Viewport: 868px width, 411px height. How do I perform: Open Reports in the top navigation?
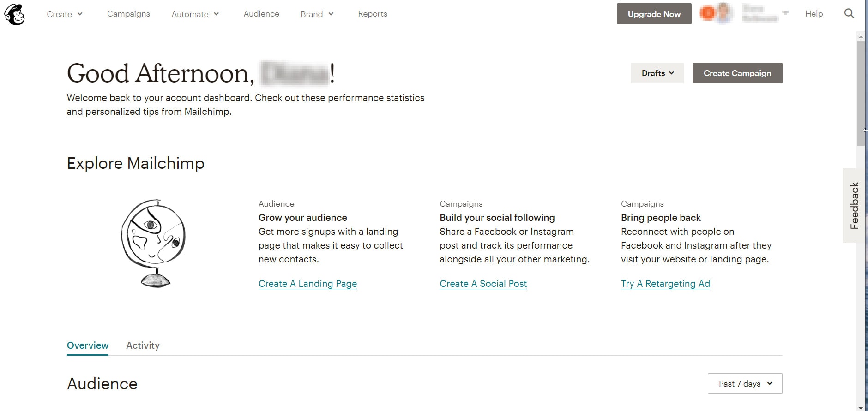tap(373, 14)
